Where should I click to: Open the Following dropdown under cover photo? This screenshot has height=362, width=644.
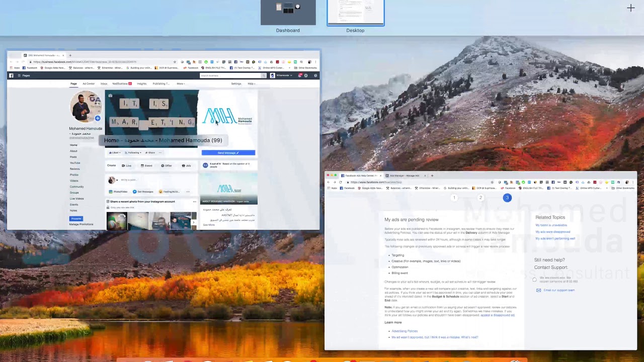[x=133, y=152]
